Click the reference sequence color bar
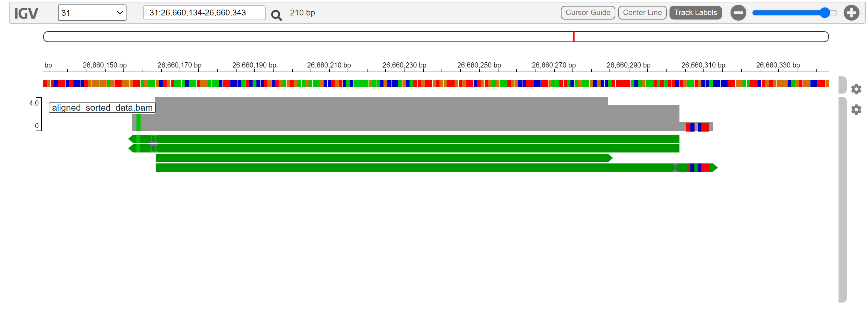 click(436, 83)
